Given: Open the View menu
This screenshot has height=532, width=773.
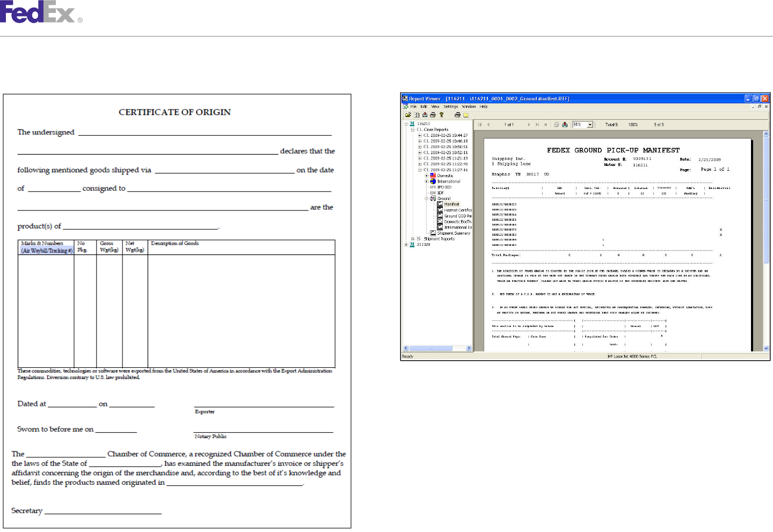Looking at the screenshot, I should pyautogui.click(x=435, y=106).
